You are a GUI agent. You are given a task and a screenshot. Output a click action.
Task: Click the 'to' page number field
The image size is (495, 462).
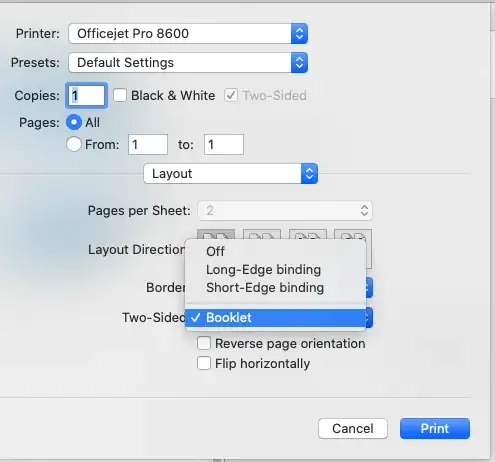(x=224, y=145)
